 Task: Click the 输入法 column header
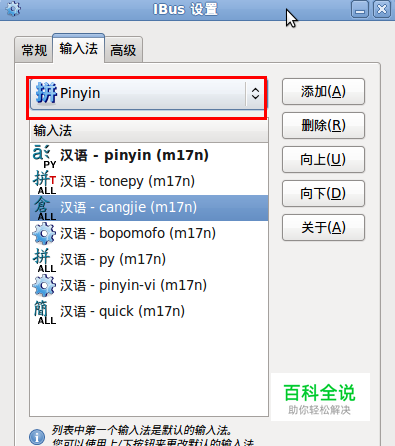149,130
